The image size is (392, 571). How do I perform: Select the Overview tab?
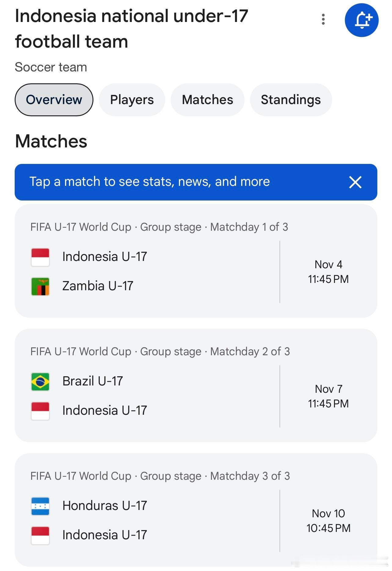tap(54, 100)
